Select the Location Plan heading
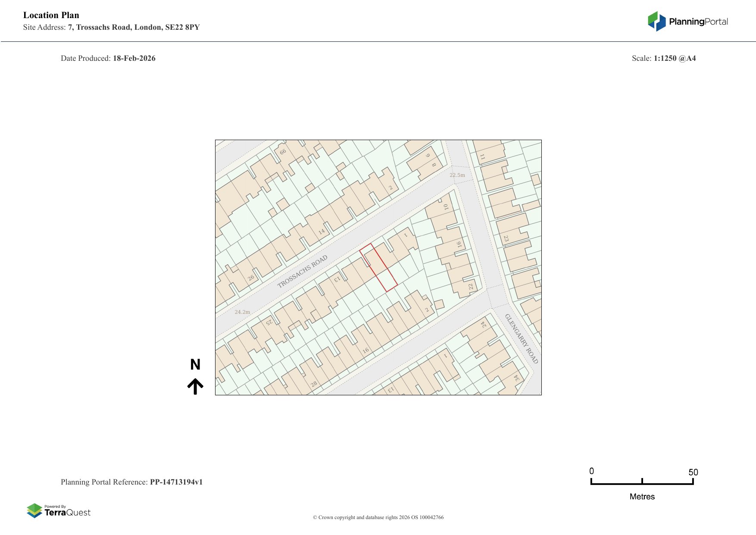Screen dimensions: 756x535 tap(51, 15)
